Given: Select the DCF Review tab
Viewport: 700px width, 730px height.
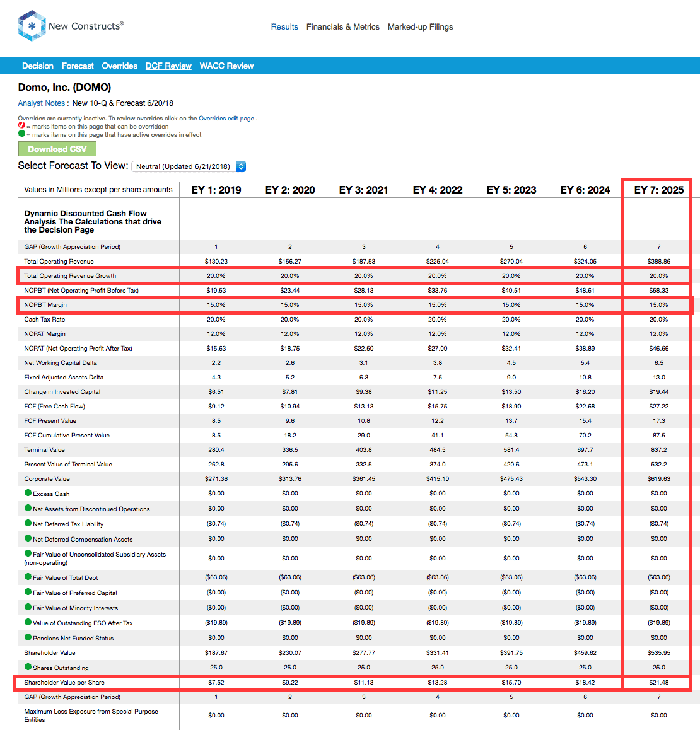Looking at the screenshot, I should click(168, 66).
